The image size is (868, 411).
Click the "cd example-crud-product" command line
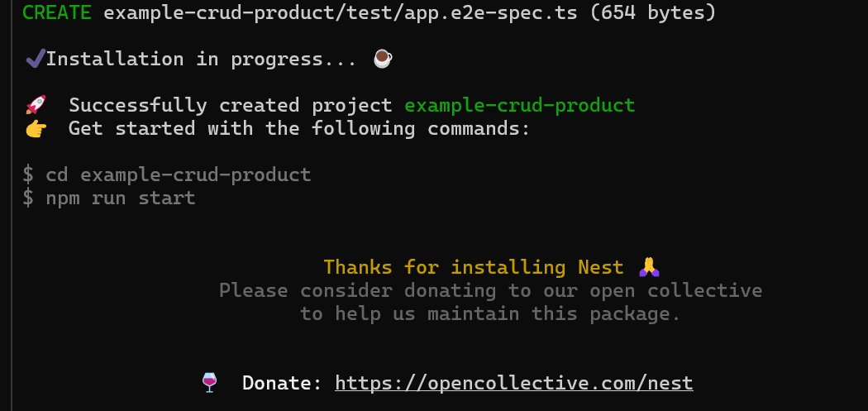pyautogui.click(x=178, y=174)
